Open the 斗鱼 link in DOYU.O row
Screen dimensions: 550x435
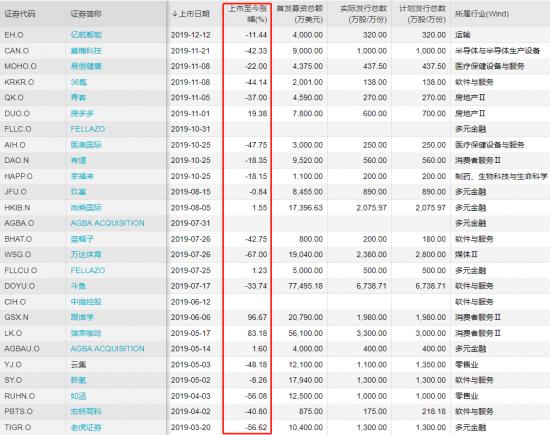[78, 286]
